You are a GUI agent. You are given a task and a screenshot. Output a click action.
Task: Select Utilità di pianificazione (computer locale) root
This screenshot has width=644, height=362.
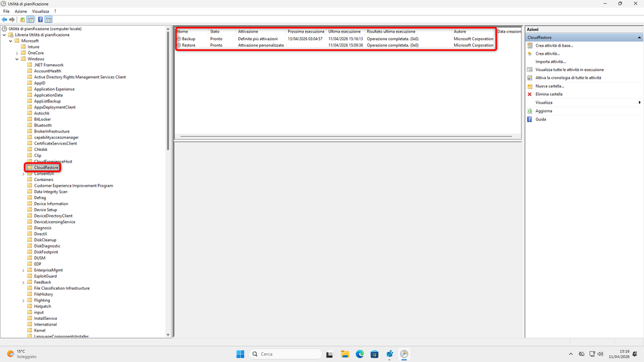click(45, 29)
